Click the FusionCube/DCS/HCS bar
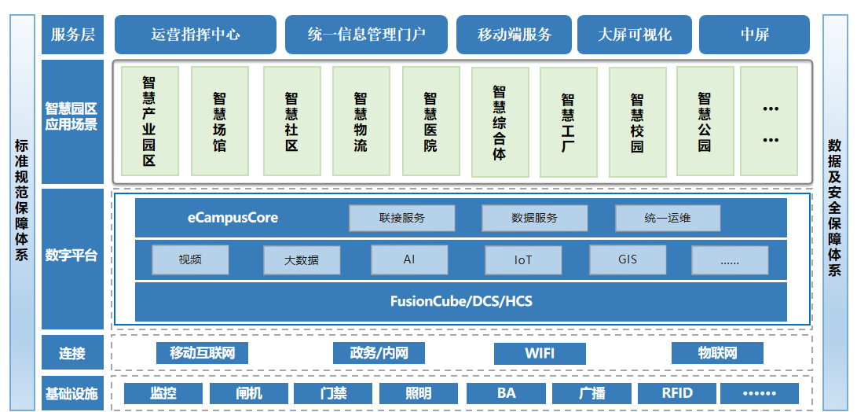 (x=461, y=301)
